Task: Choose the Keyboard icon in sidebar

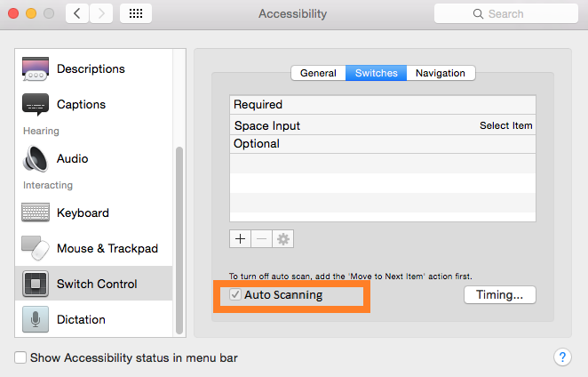Action: coord(36,213)
